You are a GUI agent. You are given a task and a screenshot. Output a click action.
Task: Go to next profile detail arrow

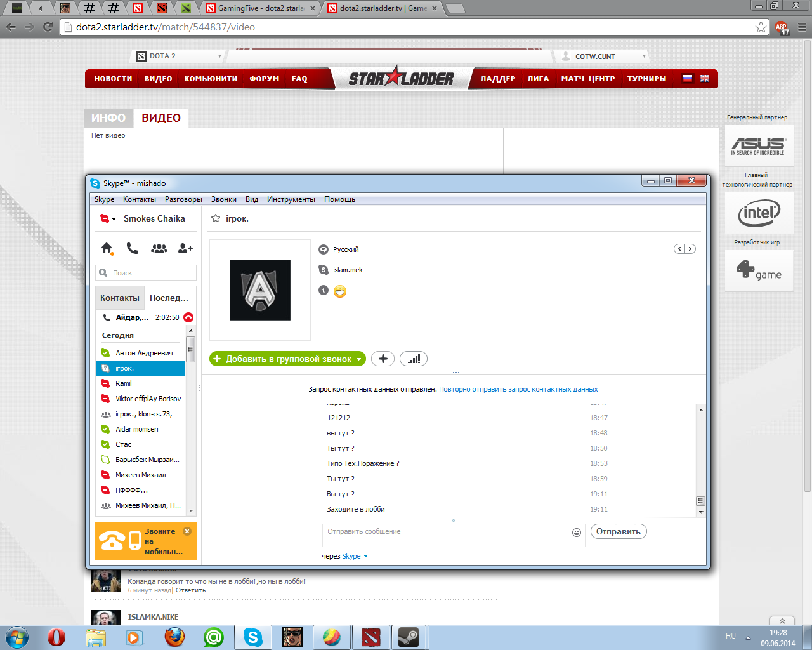click(x=690, y=249)
